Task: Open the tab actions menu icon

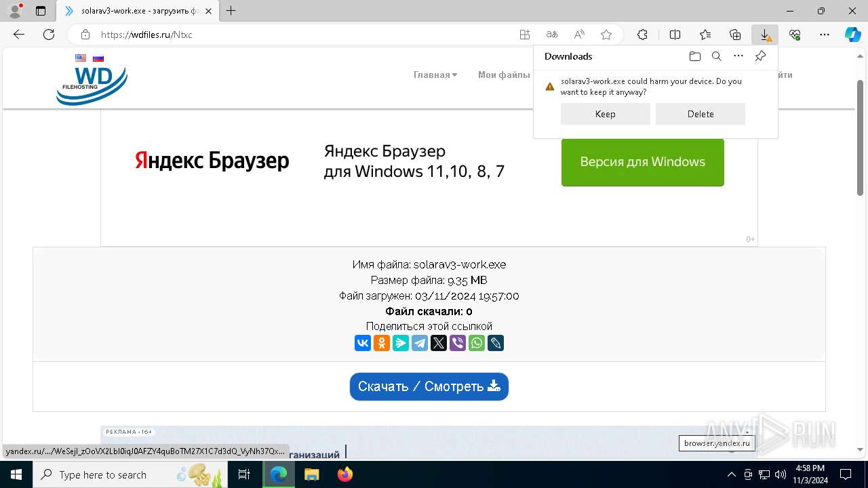Action: click(41, 11)
